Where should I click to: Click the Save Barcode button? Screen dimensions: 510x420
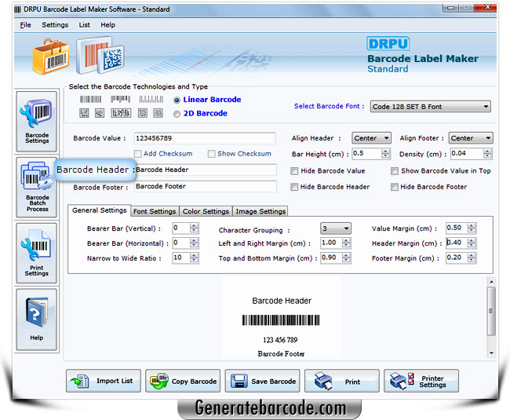(262, 381)
